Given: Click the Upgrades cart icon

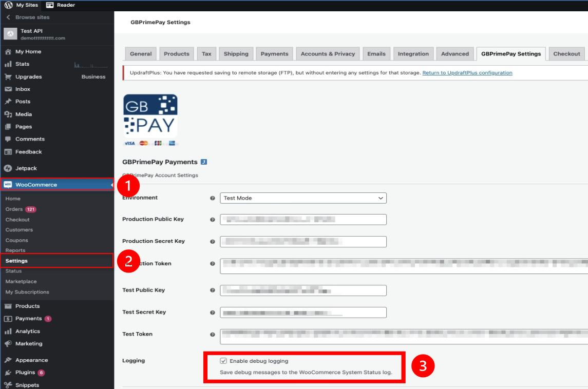Looking at the screenshot, I should (8, 77).
